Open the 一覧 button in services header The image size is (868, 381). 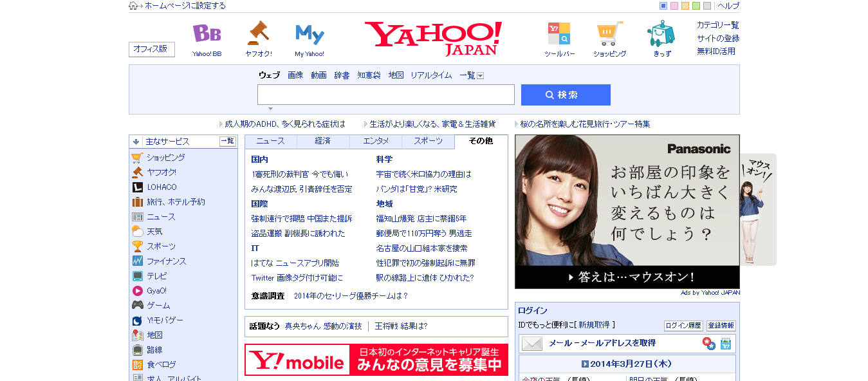228,142
